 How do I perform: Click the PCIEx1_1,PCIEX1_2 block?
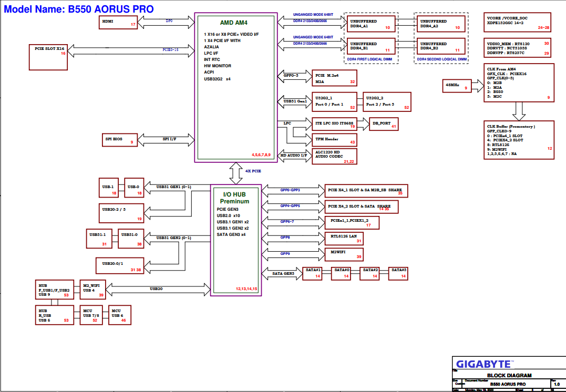click(352, 223)
